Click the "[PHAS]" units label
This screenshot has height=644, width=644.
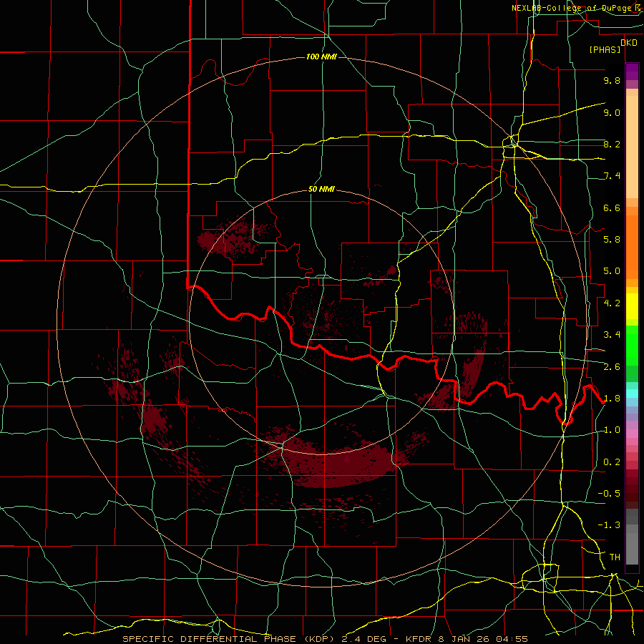(605, 50)
